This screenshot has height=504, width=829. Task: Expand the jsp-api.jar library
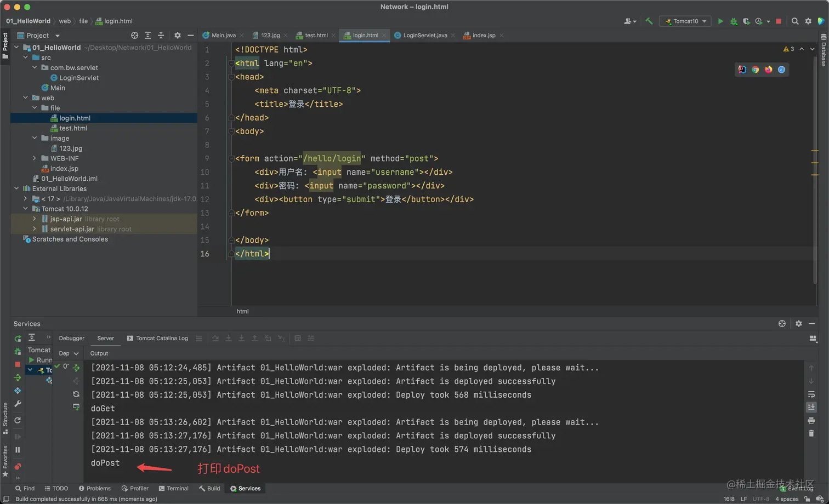[x=35, y=219]
